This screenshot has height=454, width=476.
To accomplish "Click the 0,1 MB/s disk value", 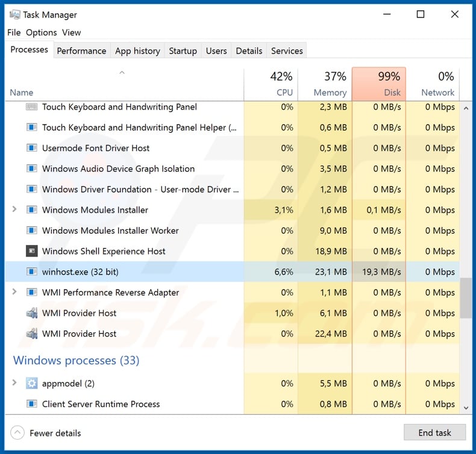I will 384,210.
